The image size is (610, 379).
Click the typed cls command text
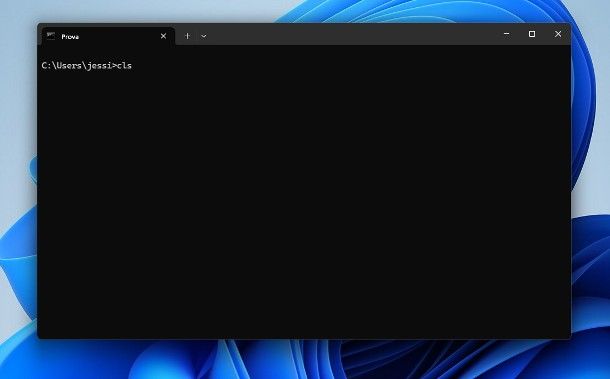point(124,65)
